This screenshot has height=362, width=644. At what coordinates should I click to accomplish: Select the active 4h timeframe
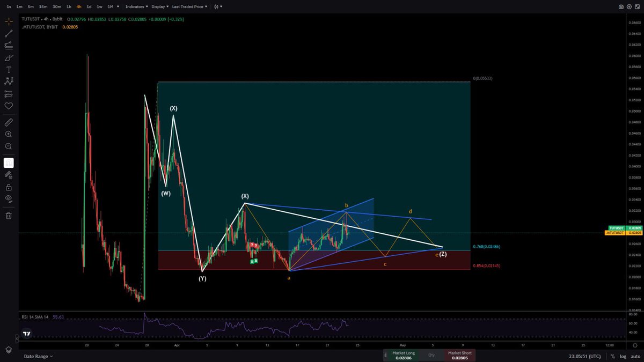[79, 7]
